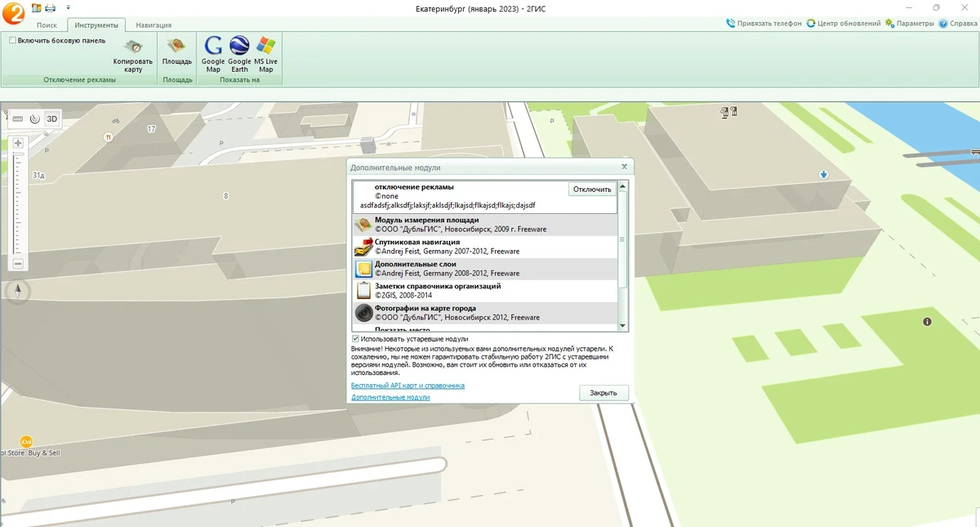This screenshot has width=980, height=527.
Task: Show location on Google Earth
Action: [239, 55]
